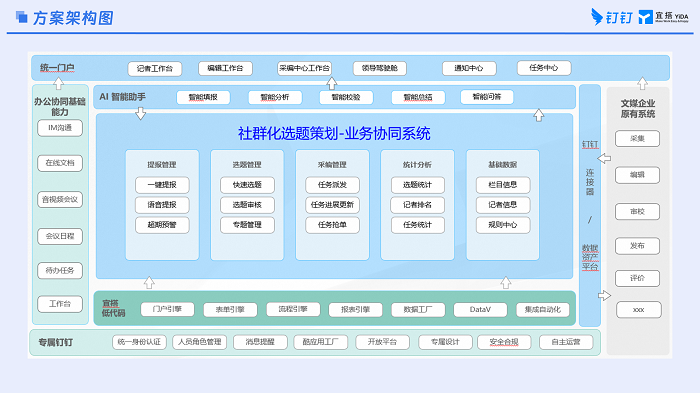Select the 记者信息 box
The image size is (700, 393).
503,205
